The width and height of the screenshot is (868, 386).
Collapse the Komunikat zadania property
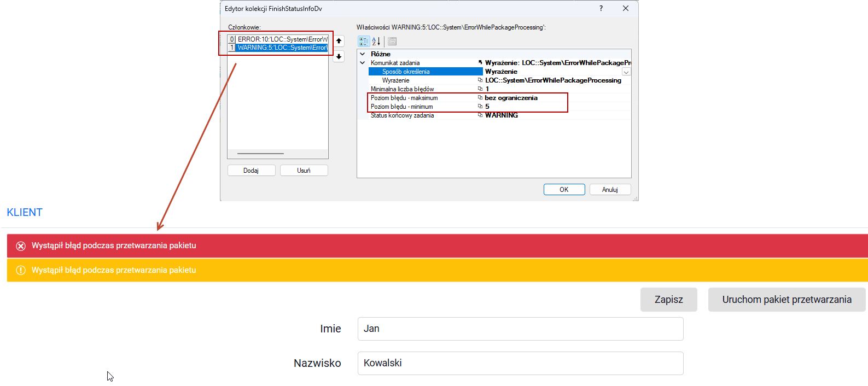point(362,63)
